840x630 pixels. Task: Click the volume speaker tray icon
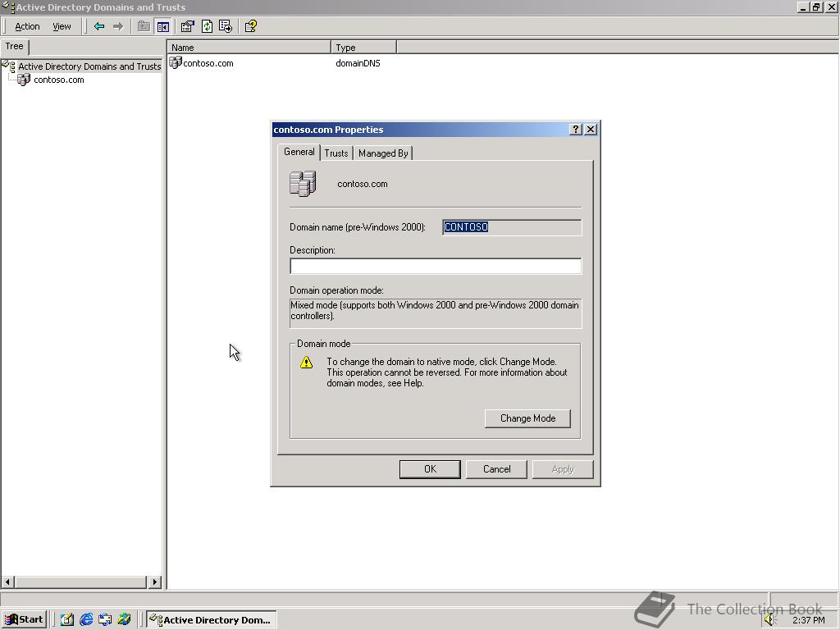(x=771, y=620)
